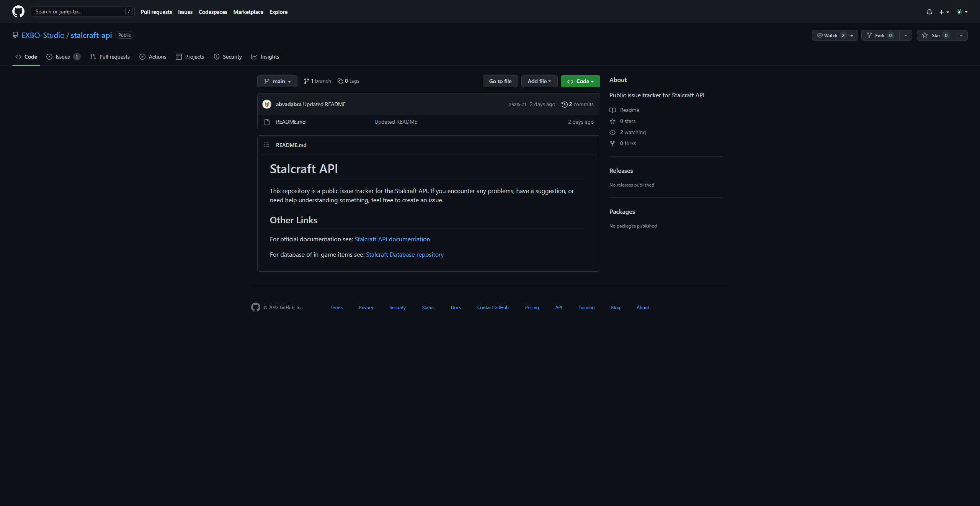Open the abvadabra author link
The width and height of the screenshot is (980, 506).
point(289,104)
